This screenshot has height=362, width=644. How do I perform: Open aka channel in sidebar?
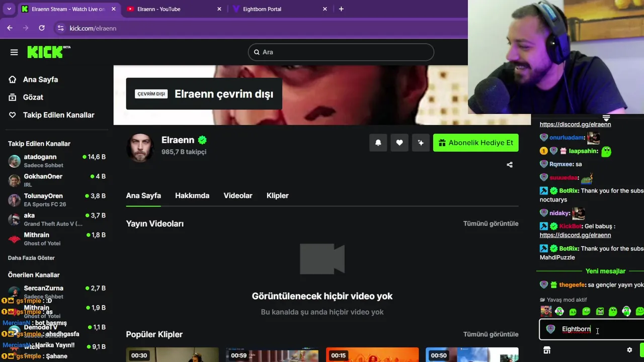coord(57,220)
